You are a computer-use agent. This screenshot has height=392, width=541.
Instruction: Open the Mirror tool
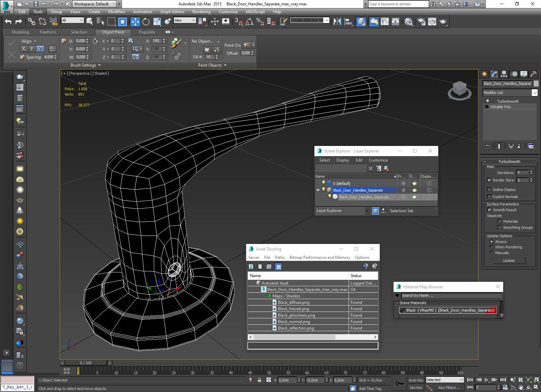click(337, 22)
